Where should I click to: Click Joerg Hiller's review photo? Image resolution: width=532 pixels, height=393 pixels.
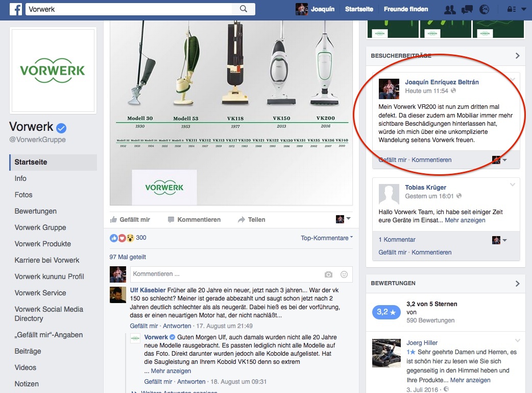(x=386, y=353)
